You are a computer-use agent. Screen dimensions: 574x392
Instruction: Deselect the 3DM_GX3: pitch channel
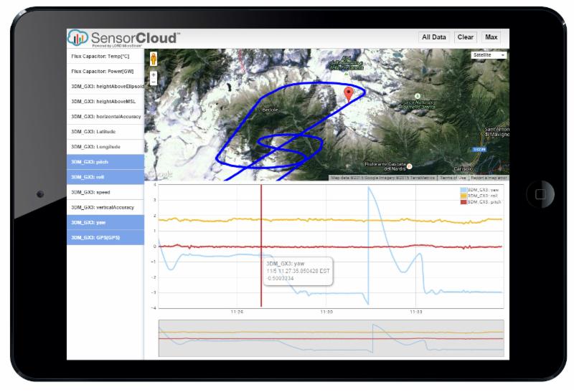[105, 162]
